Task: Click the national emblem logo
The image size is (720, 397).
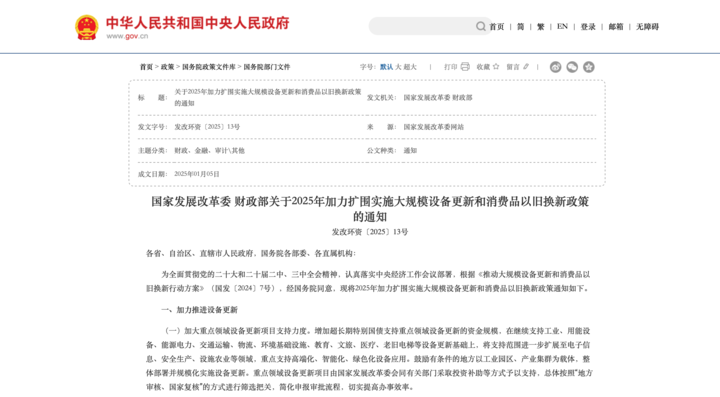Action: [87, 27]
